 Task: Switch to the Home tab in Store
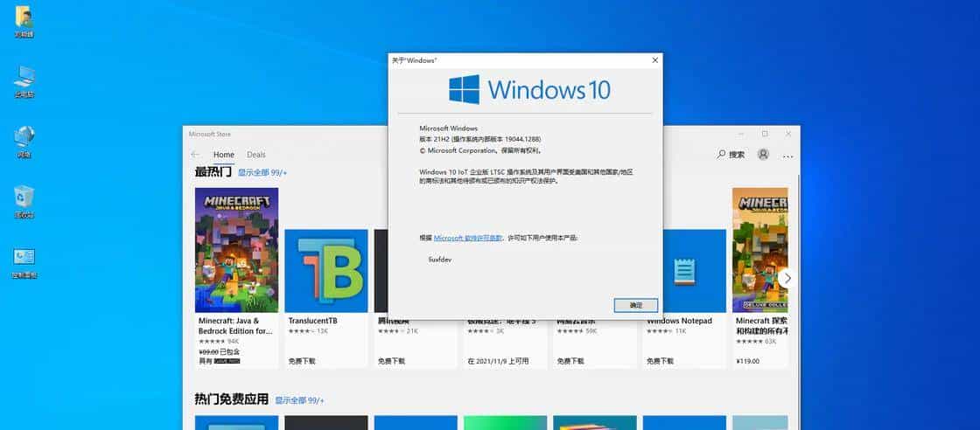point(224,155)
